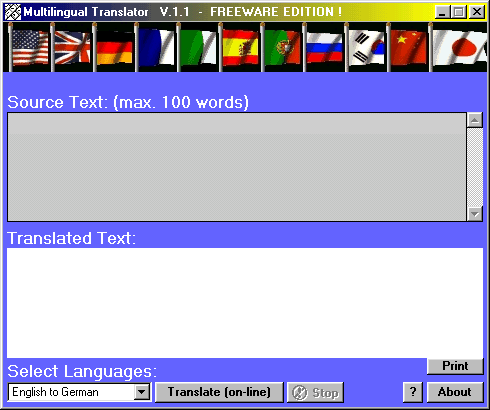Viewport: 490px width, 410px height.
Task: Pick the German flag icon
Action: (114, 47)
